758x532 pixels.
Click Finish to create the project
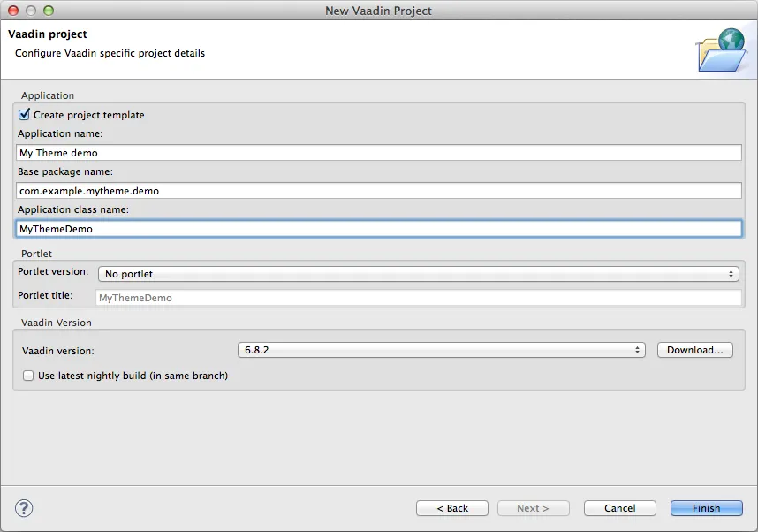tap(706, 508)
